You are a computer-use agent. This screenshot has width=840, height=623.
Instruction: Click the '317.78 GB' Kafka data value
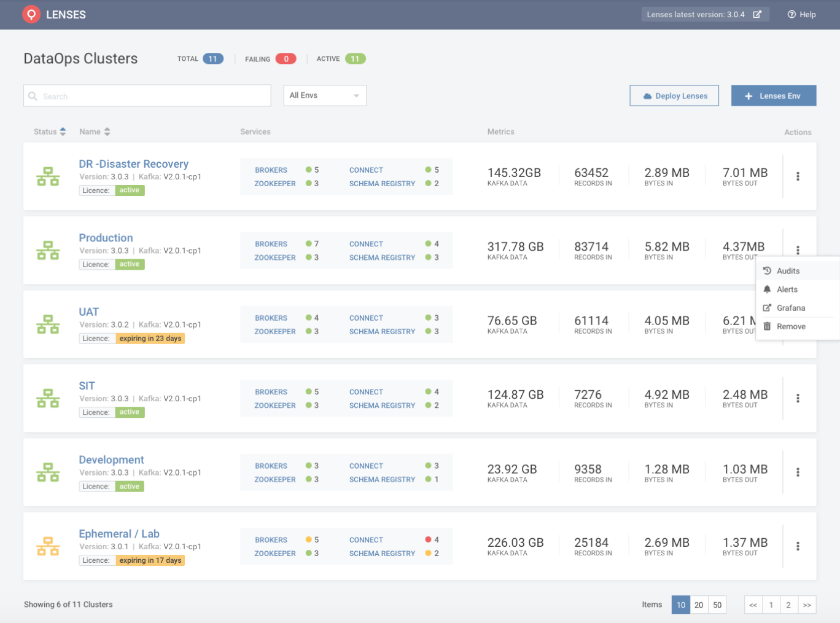[x=516, y=246]
